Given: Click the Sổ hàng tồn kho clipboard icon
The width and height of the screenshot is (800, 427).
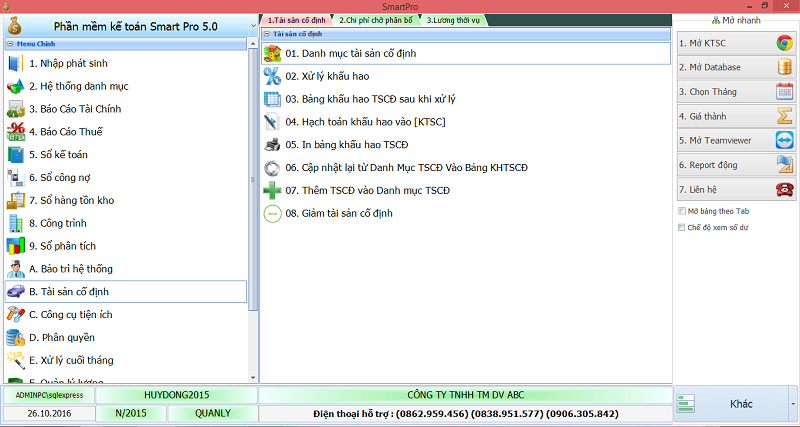Looking at the screenshot, I should [15, 200].
